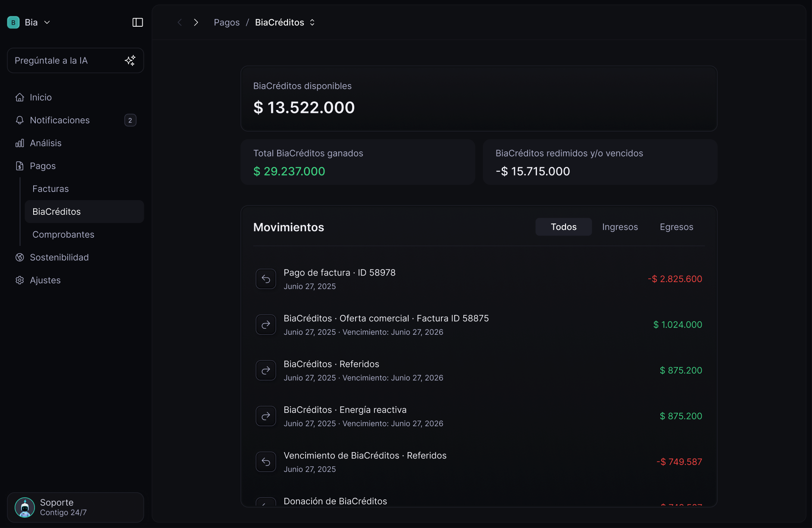
Task: Click the notification count badge 2
Action: point(130,120)
